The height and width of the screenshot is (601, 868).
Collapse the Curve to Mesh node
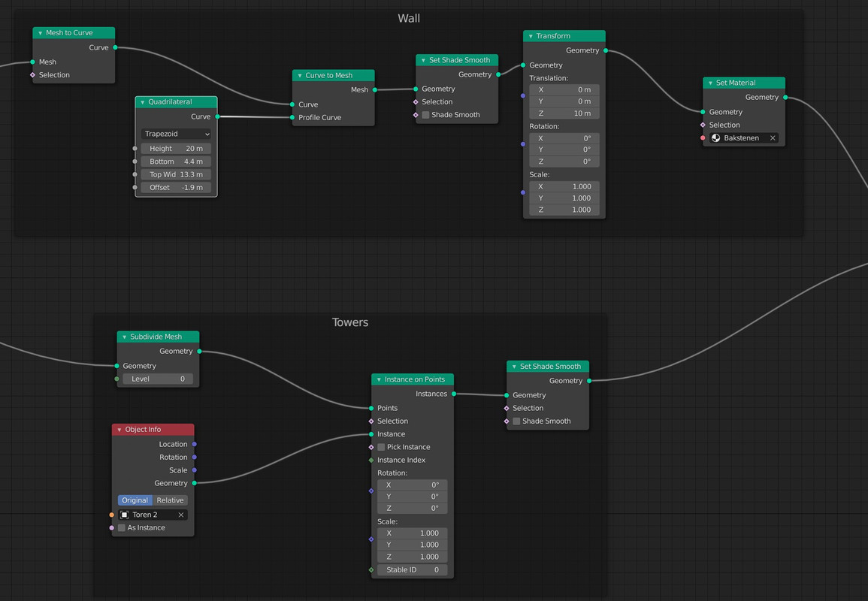tap(300, 76)
